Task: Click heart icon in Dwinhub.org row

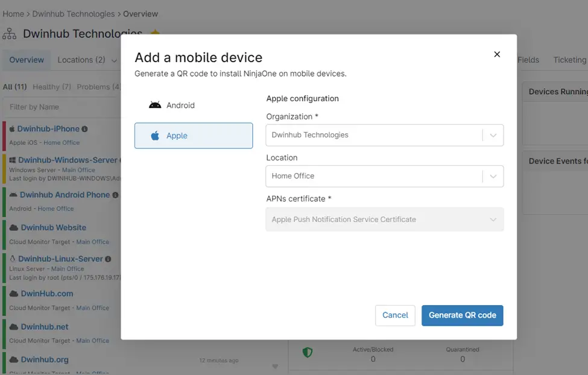Action: click(x=275, y=367)
